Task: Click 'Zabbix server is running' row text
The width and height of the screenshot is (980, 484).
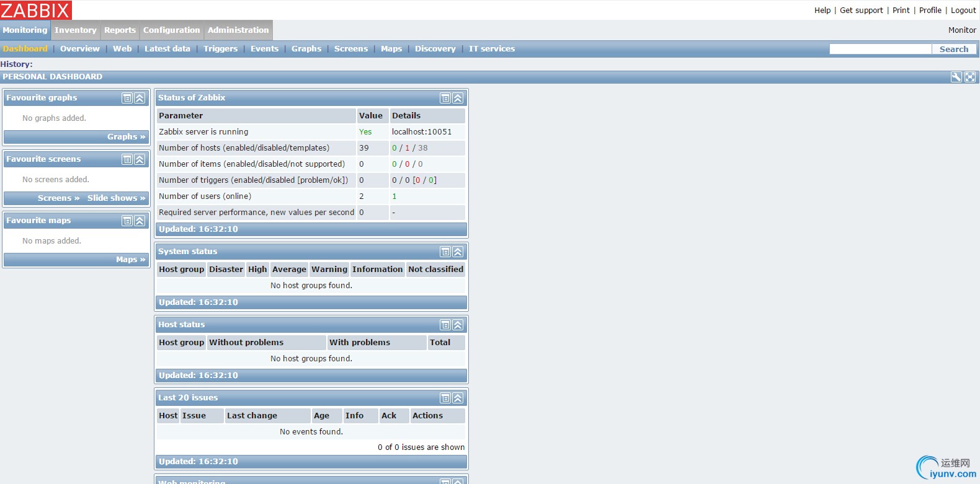Action: coord(203,132)
